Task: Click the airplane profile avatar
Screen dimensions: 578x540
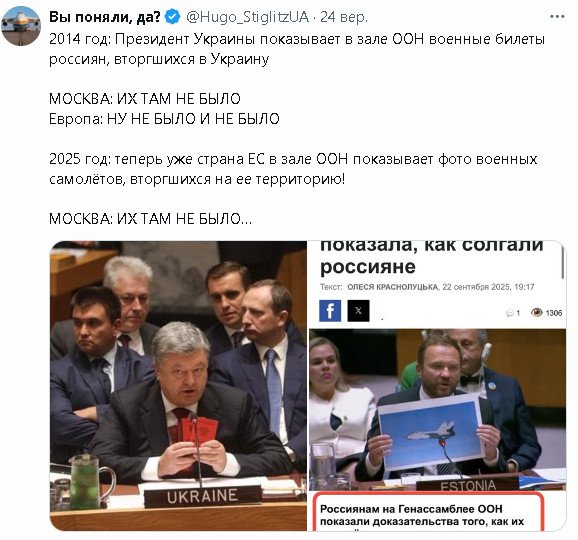Action: [x=21, y=26]
